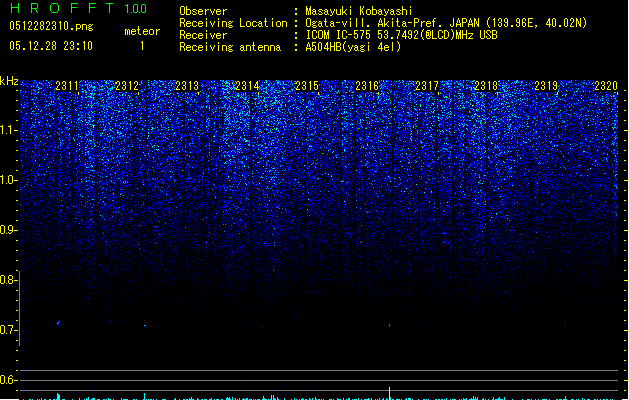Click the Receiver value ICOM IC-575
Viewport: 629px width, 400px height.
tap(339, 35)
